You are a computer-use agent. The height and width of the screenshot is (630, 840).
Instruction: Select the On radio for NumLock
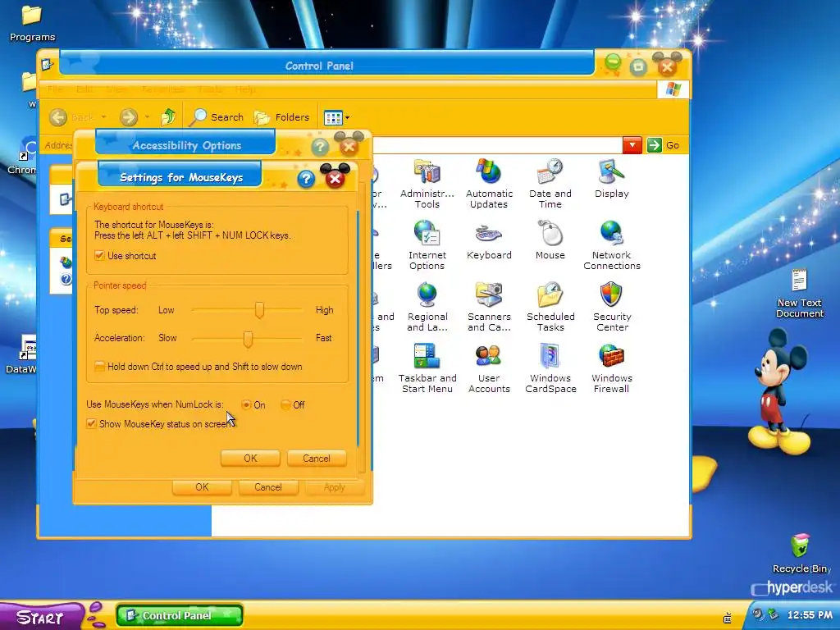coord(246,404)
